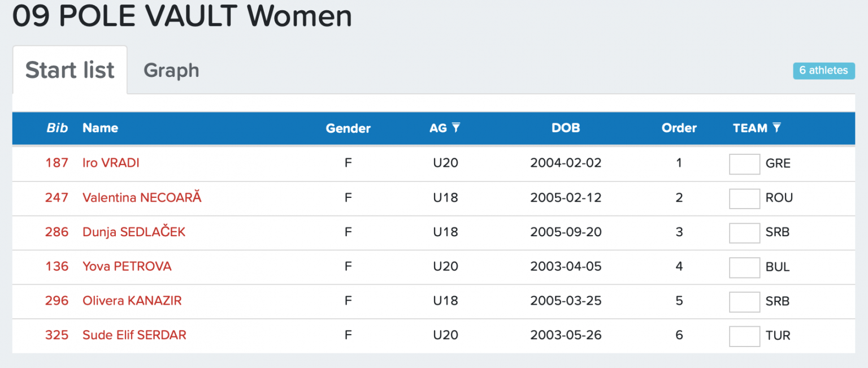
Task: Click the BUL flag placeholder image
Action: coord(744,267)
